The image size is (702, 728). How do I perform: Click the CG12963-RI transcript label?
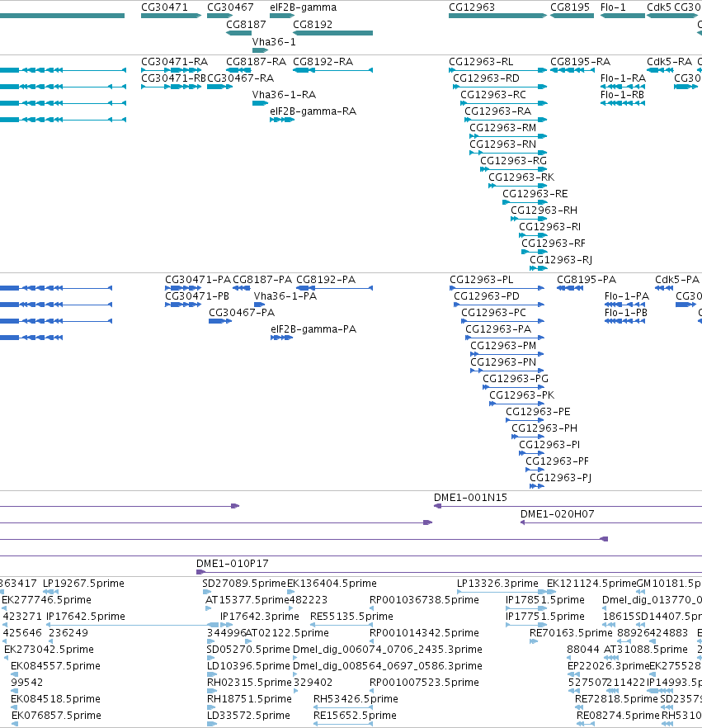550,227
